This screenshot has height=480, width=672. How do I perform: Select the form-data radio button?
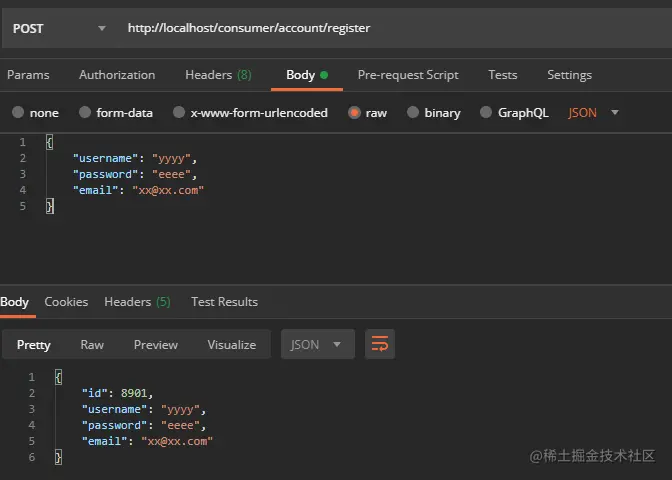coord(85,112)
